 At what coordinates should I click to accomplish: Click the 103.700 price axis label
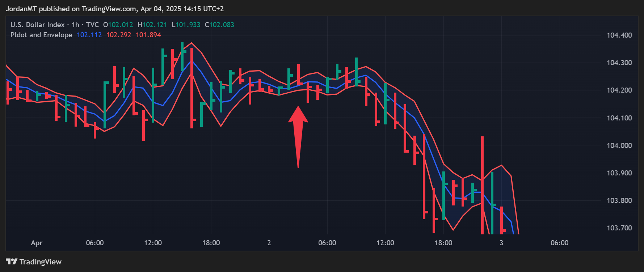point(619,228)
